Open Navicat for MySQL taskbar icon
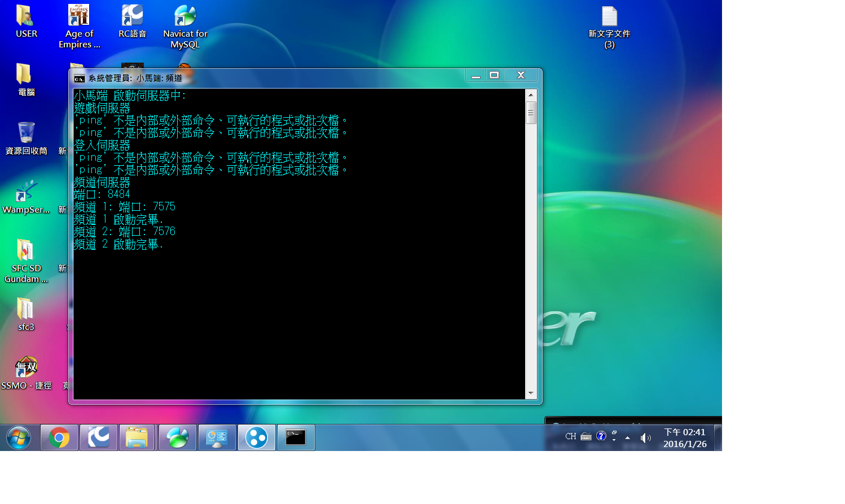 (x=178, y=437)
